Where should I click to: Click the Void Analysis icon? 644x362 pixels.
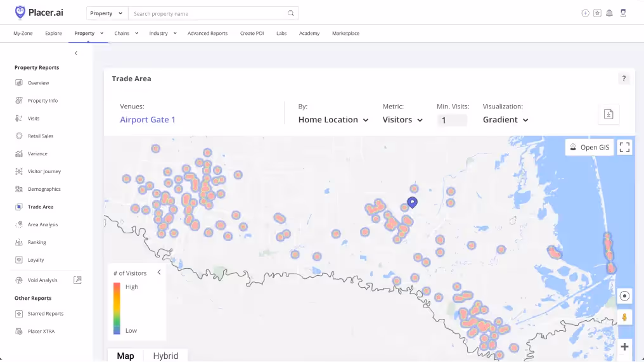coord(19,280)
